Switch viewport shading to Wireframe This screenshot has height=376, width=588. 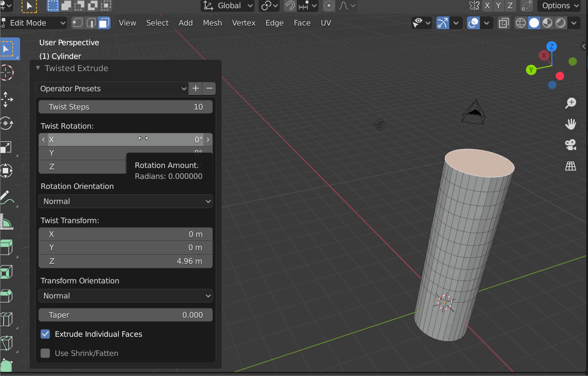click(x=520, y=22)
